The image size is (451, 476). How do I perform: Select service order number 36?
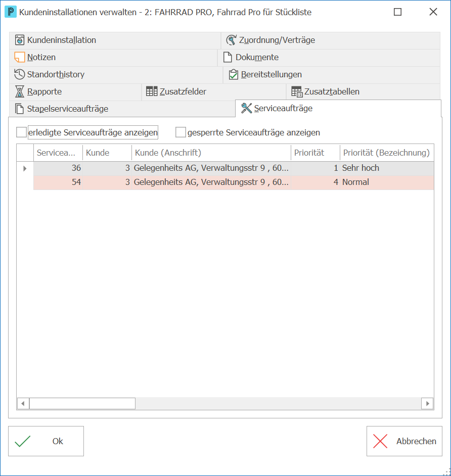(x=58, y=168)
